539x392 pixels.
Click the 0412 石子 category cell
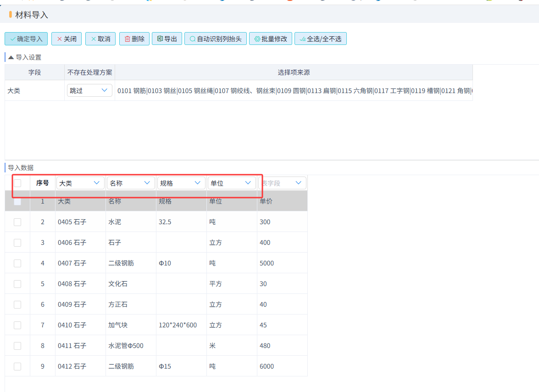pyautogui.click(x=80, y=366)
